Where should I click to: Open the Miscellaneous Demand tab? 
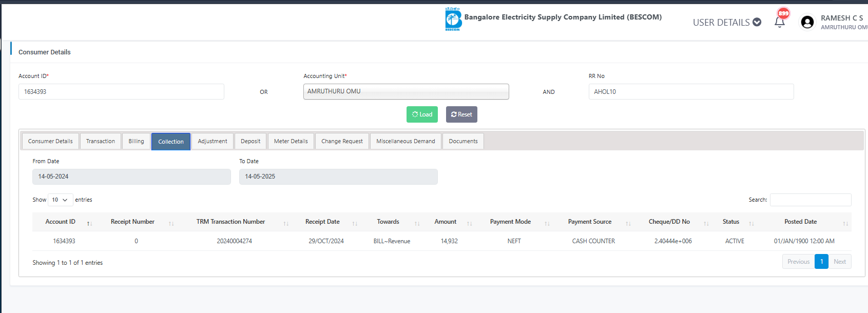pyautogui.click(x=406, y=141)
